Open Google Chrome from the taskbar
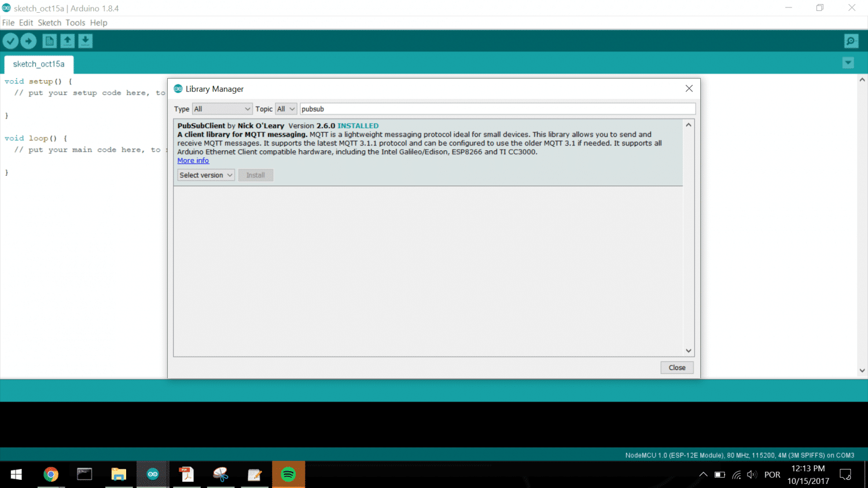This screenshot has height=488, width=868. (51, 475)
